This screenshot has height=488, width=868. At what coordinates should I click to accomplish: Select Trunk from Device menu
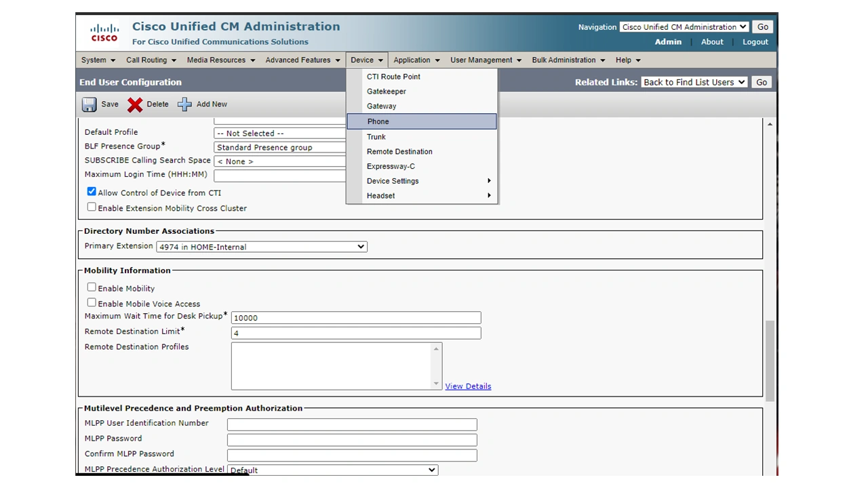coord(422,137)
